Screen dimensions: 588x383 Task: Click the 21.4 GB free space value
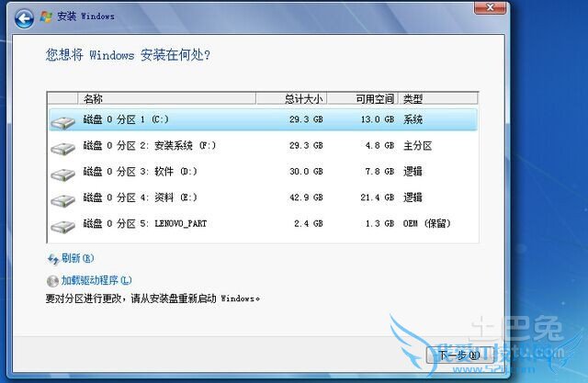click(x=378, y=197)
